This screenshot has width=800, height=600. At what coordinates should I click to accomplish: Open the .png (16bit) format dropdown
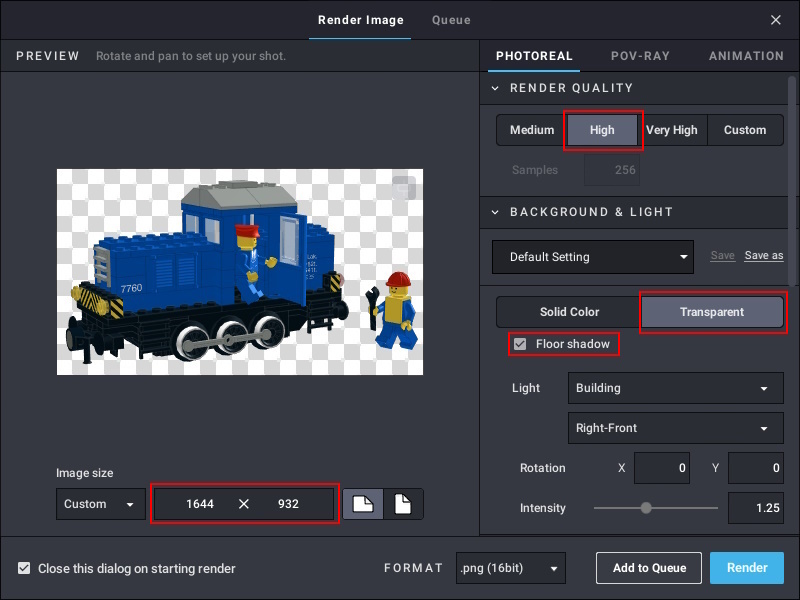pyautogui.click(x=511, y=568)
